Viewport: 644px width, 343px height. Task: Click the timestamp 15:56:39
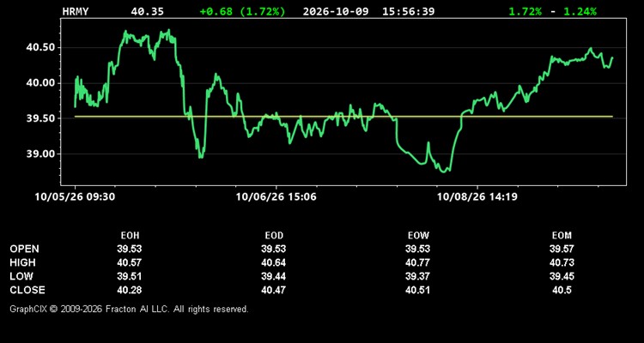point(408,11)
